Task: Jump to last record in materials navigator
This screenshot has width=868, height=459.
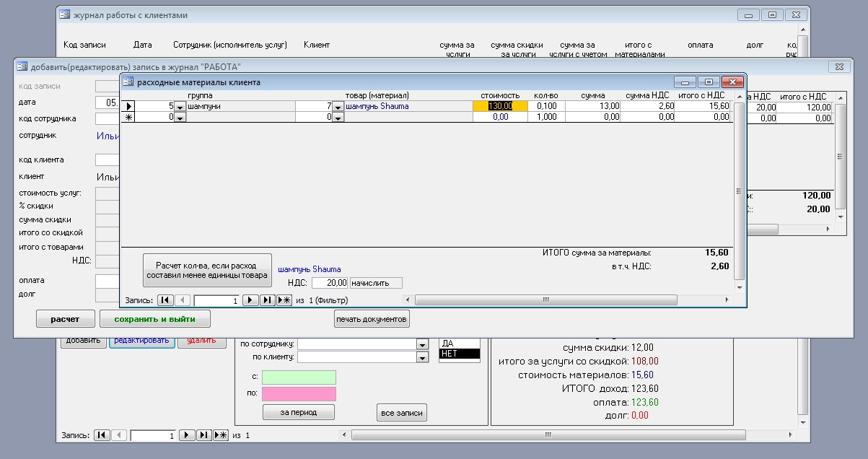Action: [267, 300]
